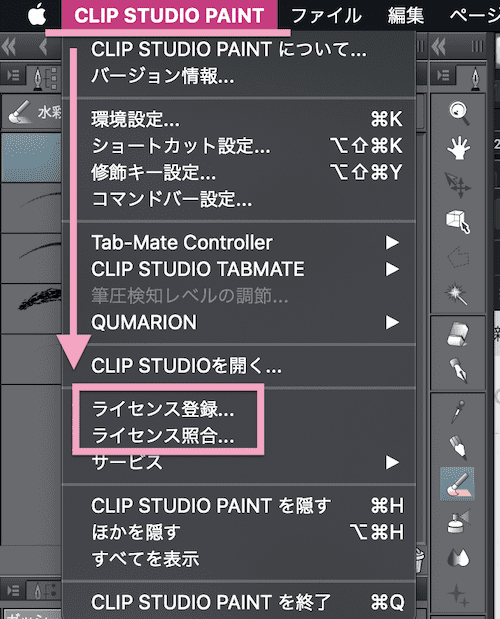The width and height of the screenshot is (500, 619).
Task: Select the Move layer tool
Action: (x=458, y=185)
